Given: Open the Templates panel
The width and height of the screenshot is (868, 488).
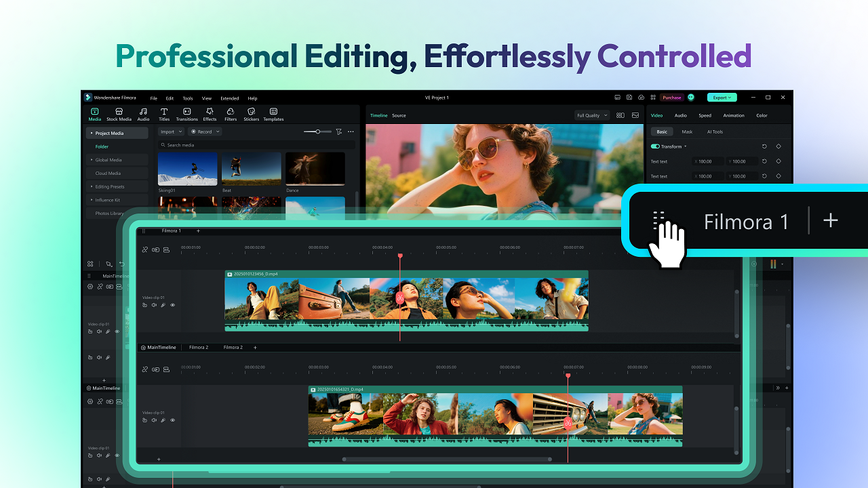Looking at the screenshot, I should click(273, 114).
